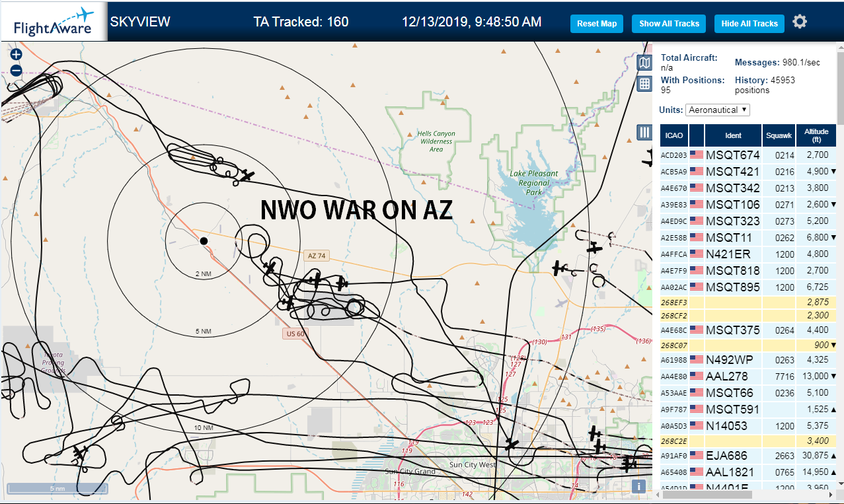Select the 268C07 ICAO row
Viewport: 844px width, 504px height.
(x=748, y=345)
